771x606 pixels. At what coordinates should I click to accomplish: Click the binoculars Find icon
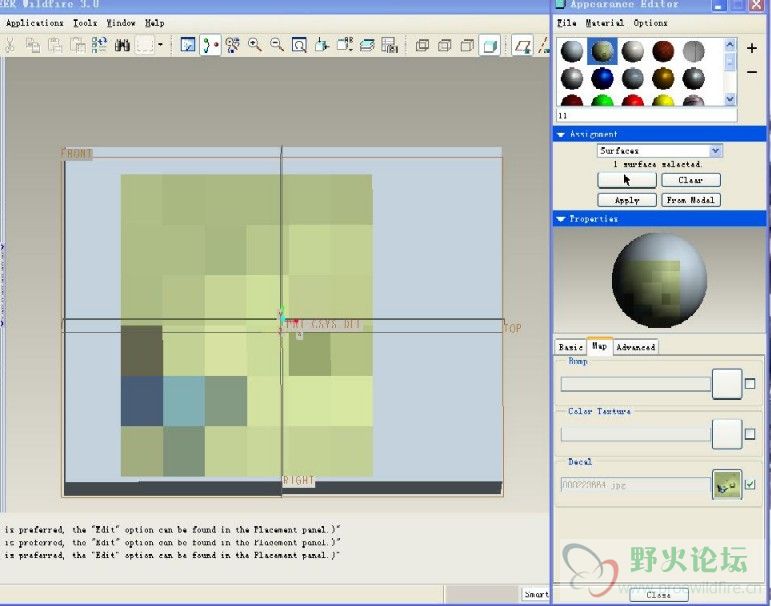(123, 45)
